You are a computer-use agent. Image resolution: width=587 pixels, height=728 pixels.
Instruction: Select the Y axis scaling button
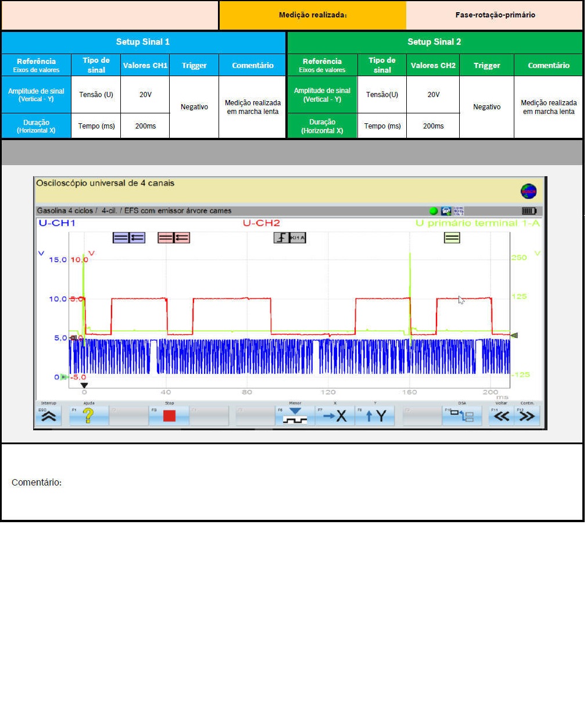tap(375, 416)
